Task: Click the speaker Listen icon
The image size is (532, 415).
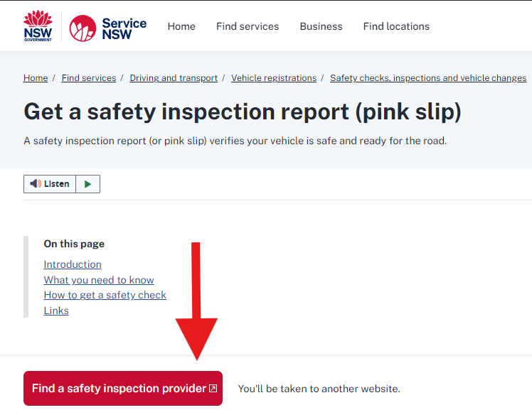Action: point(36,184)
